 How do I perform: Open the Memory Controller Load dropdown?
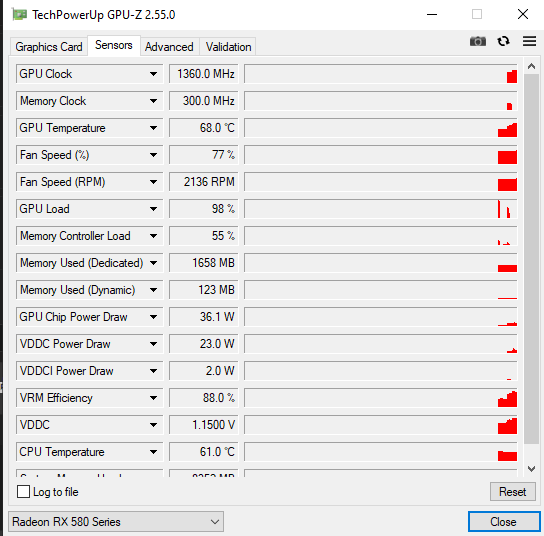[89, 236]
